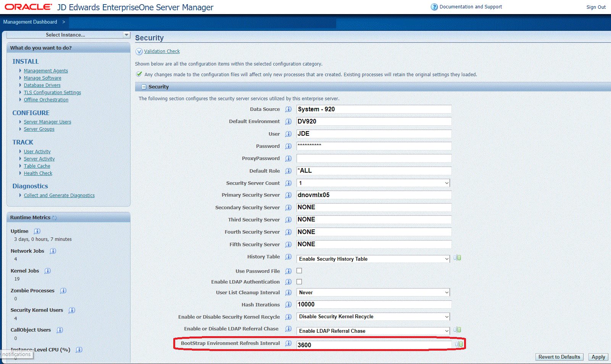The height and width of the screenshot is (364, 611).
Task: Open Enable LDAP Referral Chase dropdown
Action: tap(373, 331)
